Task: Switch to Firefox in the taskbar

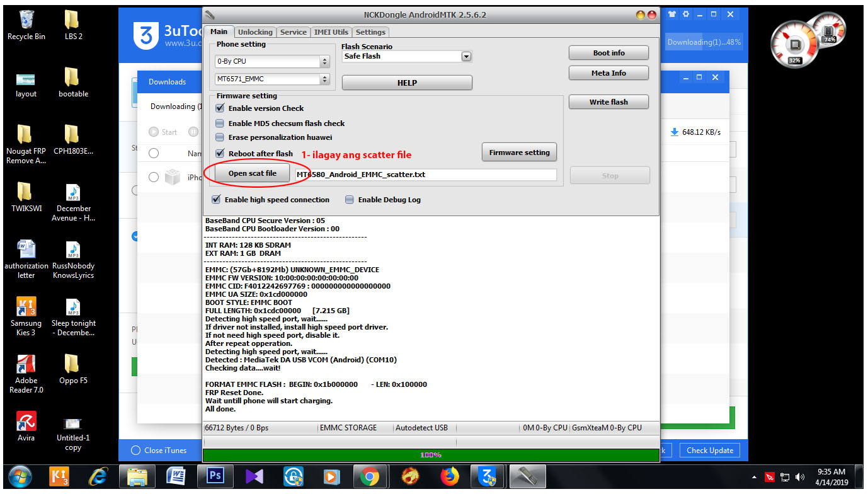Action: (450, 477)
